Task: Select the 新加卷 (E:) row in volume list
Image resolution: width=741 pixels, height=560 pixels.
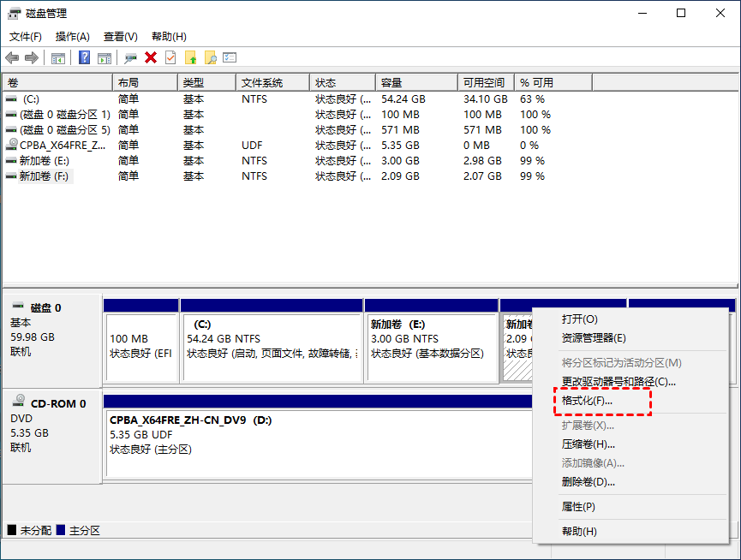Action: click(x=39, y=161)
